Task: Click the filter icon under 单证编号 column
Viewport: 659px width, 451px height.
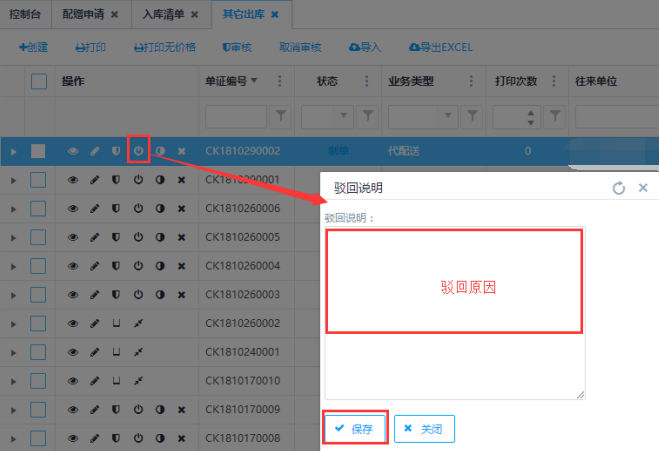Action: coord(281,116)
